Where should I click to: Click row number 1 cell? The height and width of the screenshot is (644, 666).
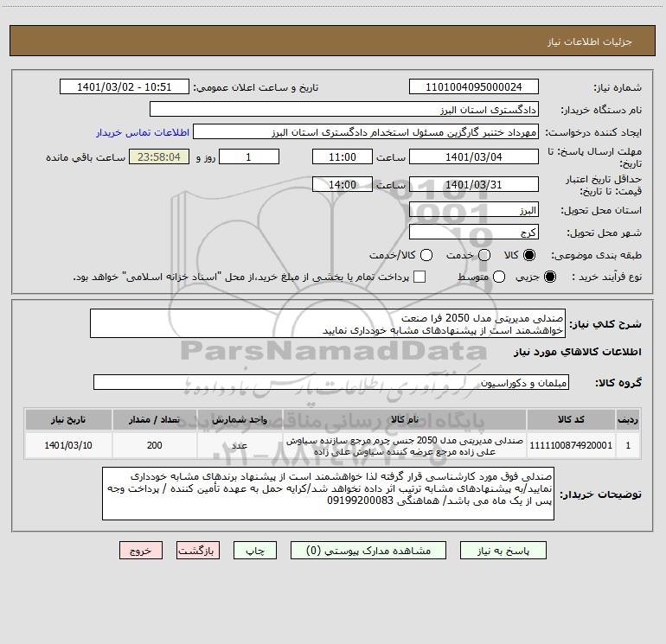coord(628,445)
